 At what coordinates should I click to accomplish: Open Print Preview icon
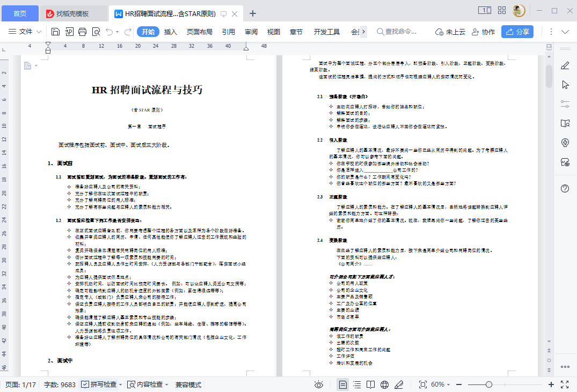pyautogui.click(x=96, y=32)
